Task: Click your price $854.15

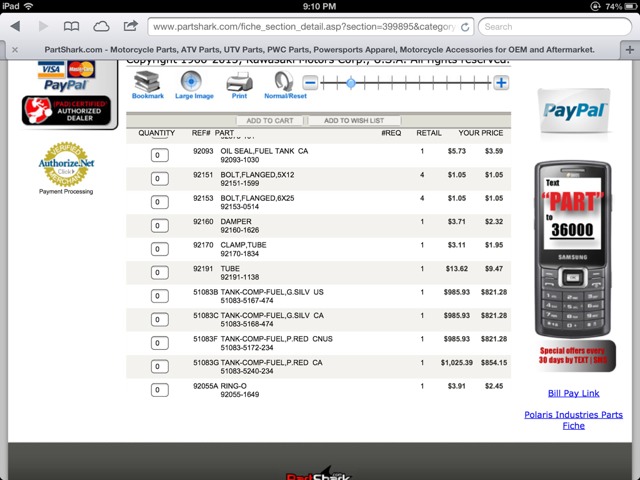Action: (494, 362)
